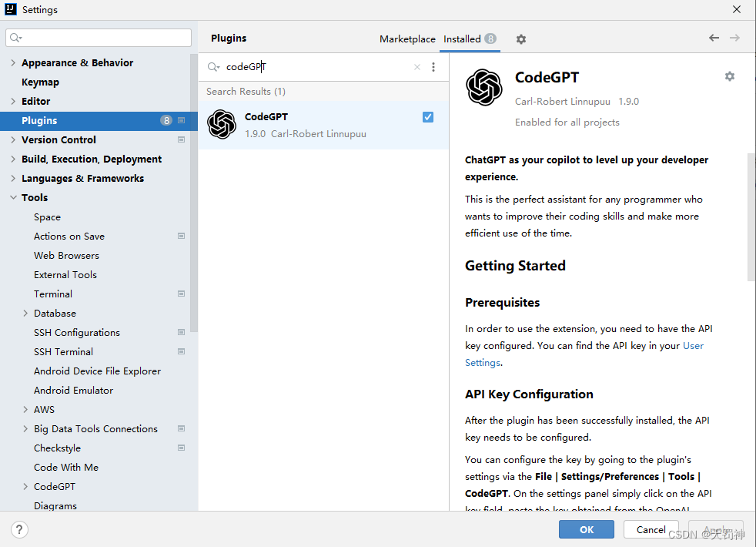Click the OK button
This screenshot has height=547, width=756.
click(x=587, y=529)
